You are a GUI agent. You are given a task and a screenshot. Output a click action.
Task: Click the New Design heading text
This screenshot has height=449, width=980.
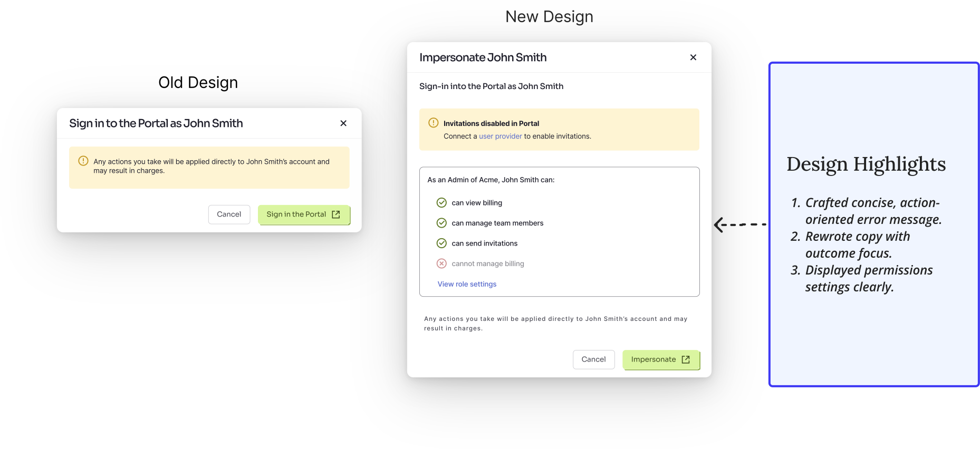coord(549,17)
